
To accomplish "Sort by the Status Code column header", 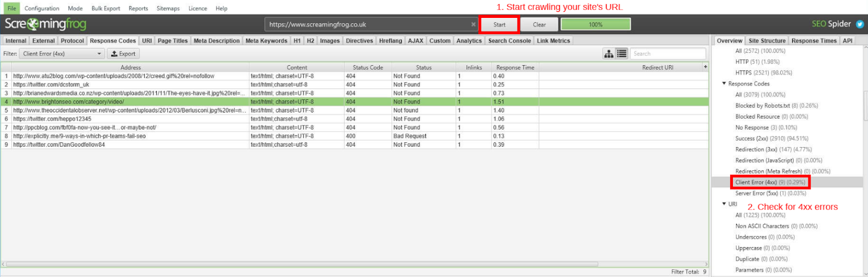I will 368,67.
